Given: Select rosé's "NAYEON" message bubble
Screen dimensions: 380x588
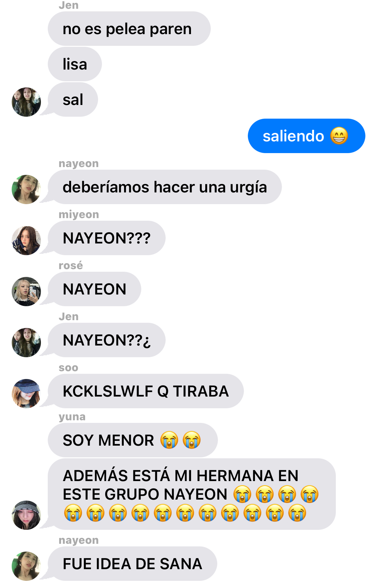Looking at the screenshot, I should point(95,289).
